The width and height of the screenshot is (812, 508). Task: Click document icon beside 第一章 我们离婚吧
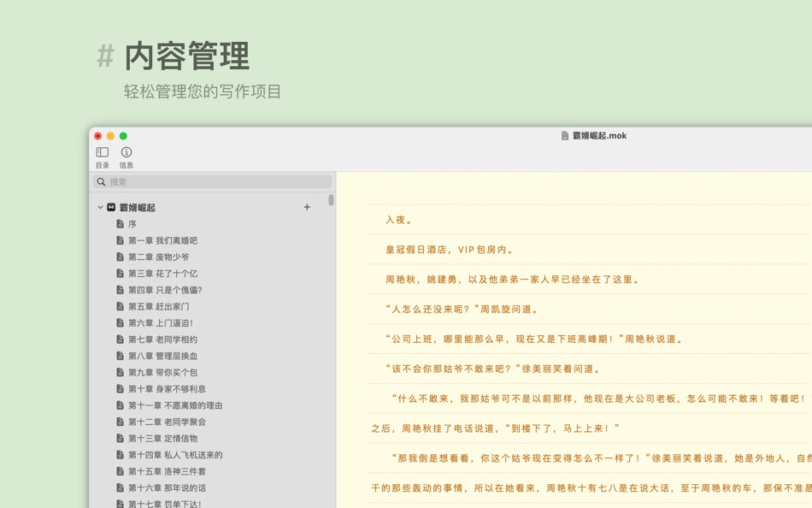pos(121,240)
